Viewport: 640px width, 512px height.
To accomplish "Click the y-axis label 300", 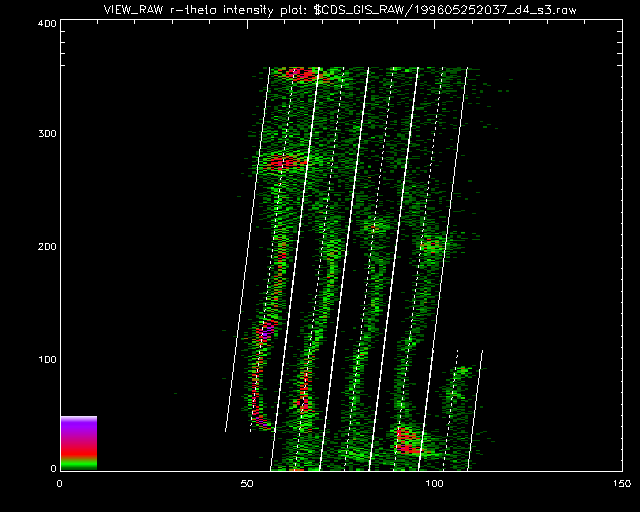I will [x=47, y=134].
